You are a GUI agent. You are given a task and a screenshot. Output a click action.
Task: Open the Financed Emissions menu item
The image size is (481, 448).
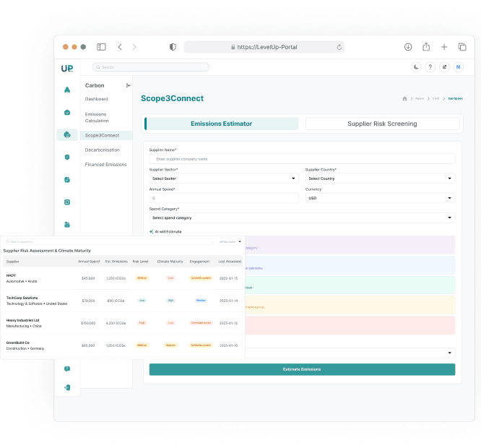point(105,164)
